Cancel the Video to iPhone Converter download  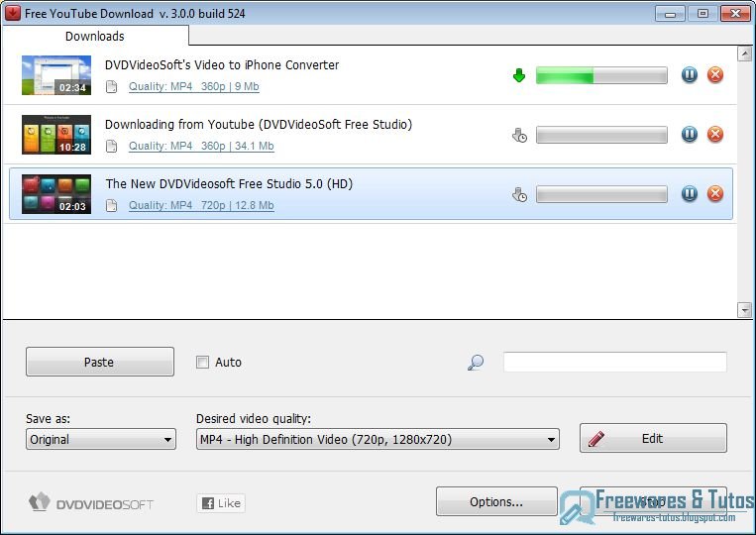pos(715,74)
